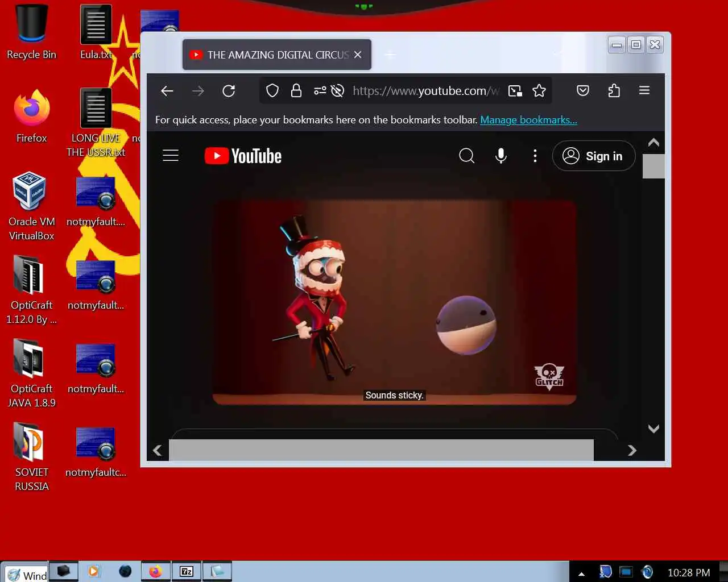Open the Firefox application hamburger menu
The height and width of the screenshot is (582, 728).
pos(644,90)
